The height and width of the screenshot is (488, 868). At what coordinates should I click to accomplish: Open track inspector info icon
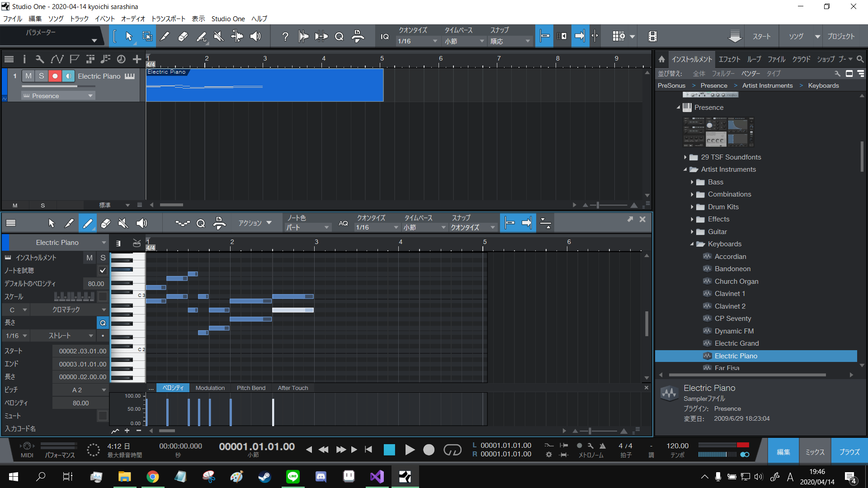tap(24, 59)
